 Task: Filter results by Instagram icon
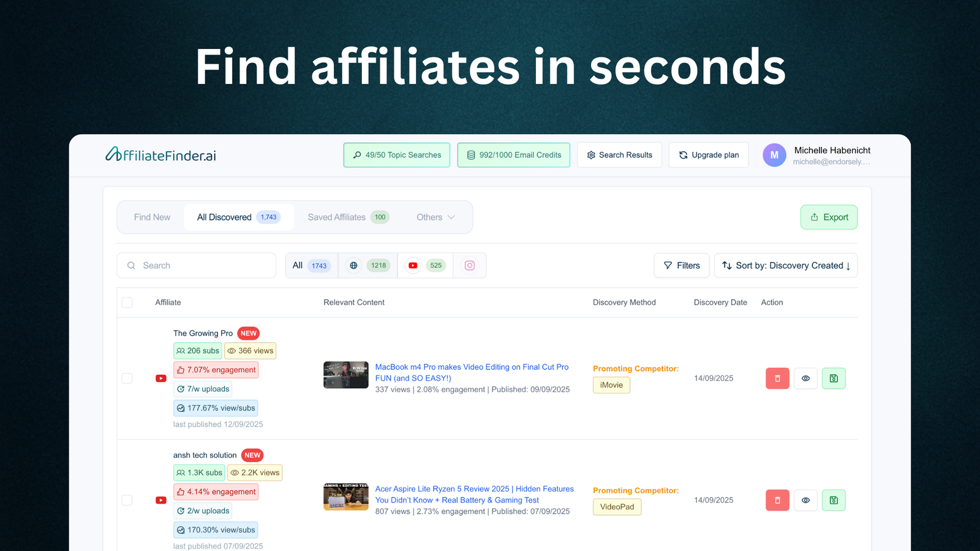coord(470,266)
